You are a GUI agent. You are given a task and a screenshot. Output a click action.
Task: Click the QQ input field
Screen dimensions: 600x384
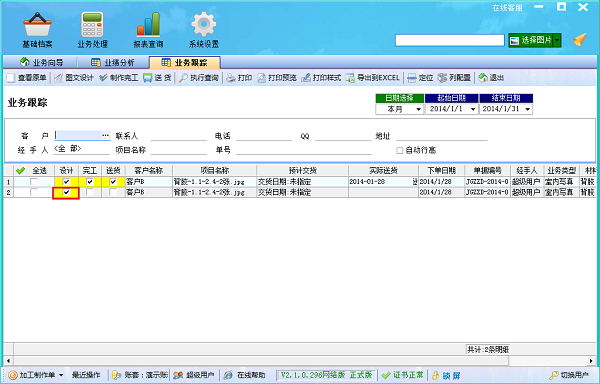click(343, 135)
